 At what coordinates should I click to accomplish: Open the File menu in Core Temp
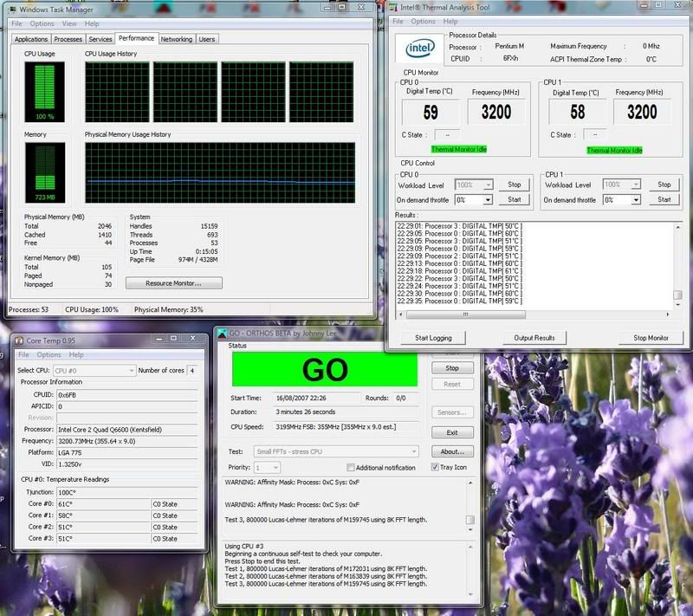coord(23,354)
